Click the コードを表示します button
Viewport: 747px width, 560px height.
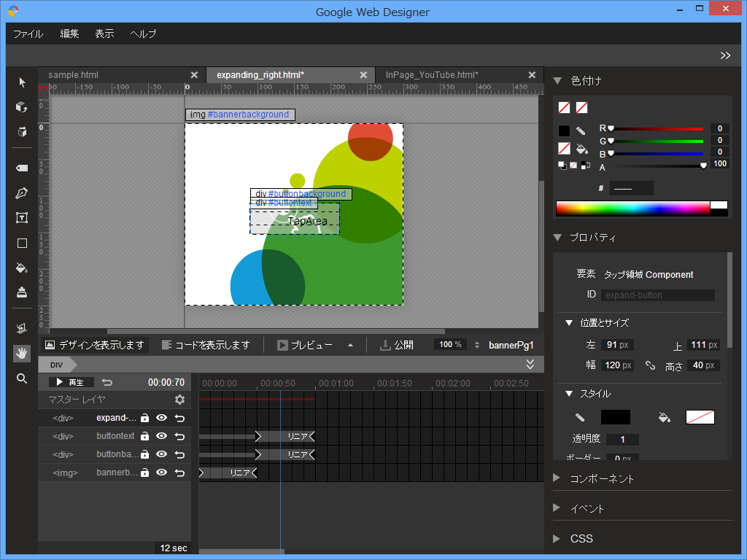coord(206,345)
